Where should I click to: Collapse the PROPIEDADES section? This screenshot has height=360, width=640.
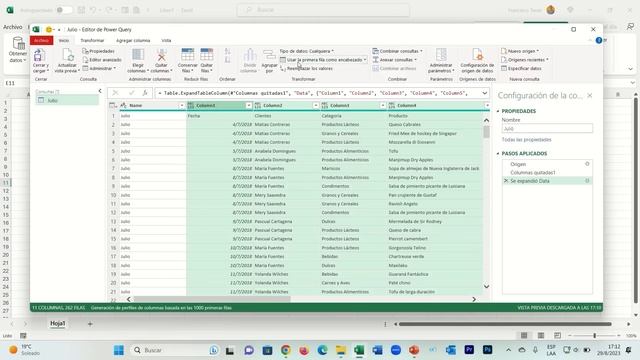coord(498,111)
